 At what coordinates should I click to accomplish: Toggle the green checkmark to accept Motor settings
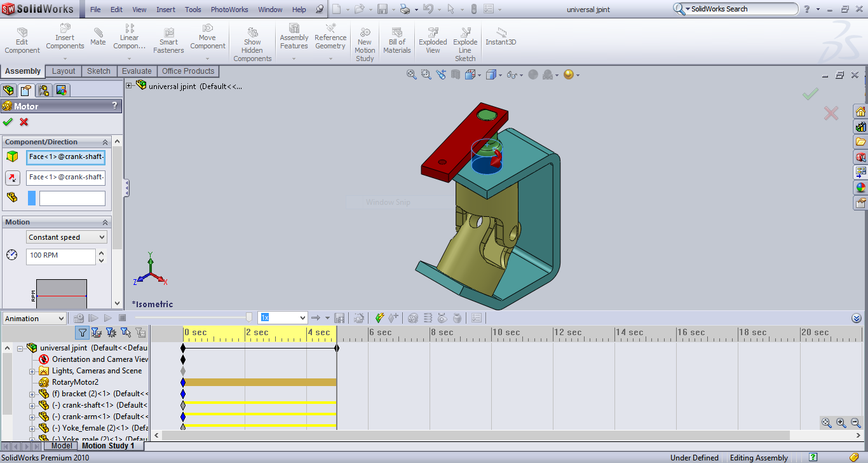click(x=8, y=121)
